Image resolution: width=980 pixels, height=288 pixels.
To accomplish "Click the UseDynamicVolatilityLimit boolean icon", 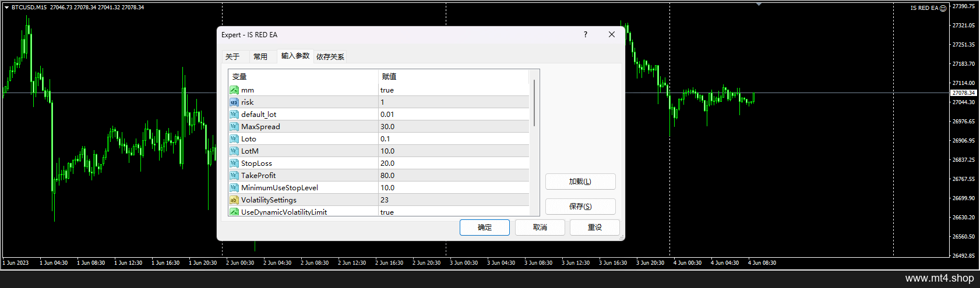I will point(234,212).
